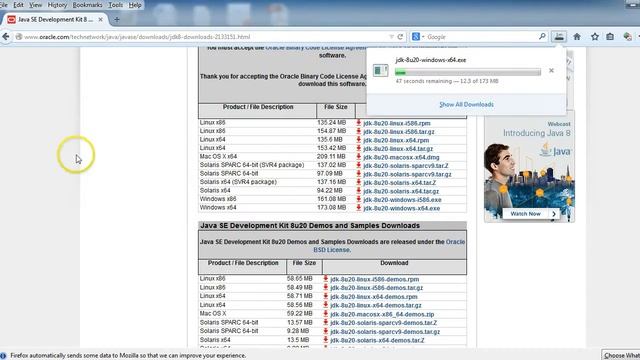
Task: Click the Choose What I Share button
Action: [x=621, y=356]
